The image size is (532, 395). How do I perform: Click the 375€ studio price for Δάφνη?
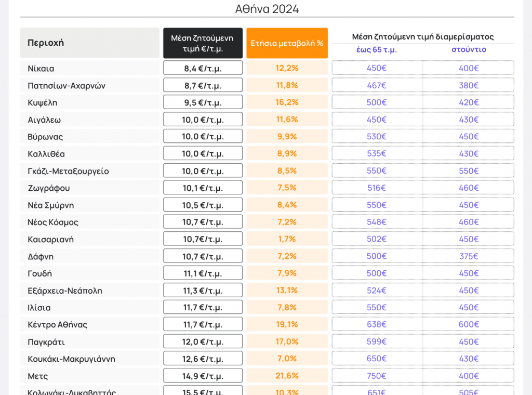click(469, 256)
